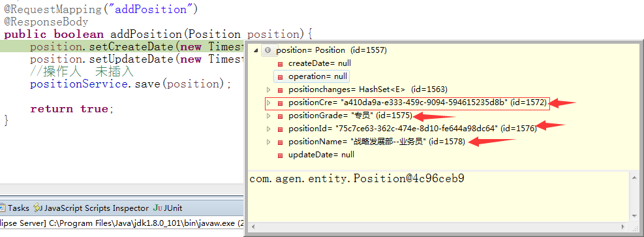The width and height of the screenshot is (644, 237).
Task: Click the @ResponseBody annotation line
Action: (46, 22)
